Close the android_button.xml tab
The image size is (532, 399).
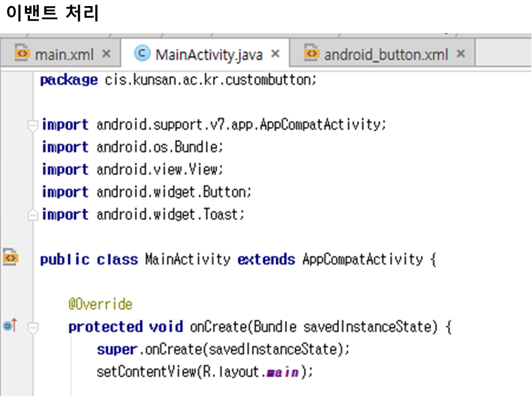[x=461, y=54]
